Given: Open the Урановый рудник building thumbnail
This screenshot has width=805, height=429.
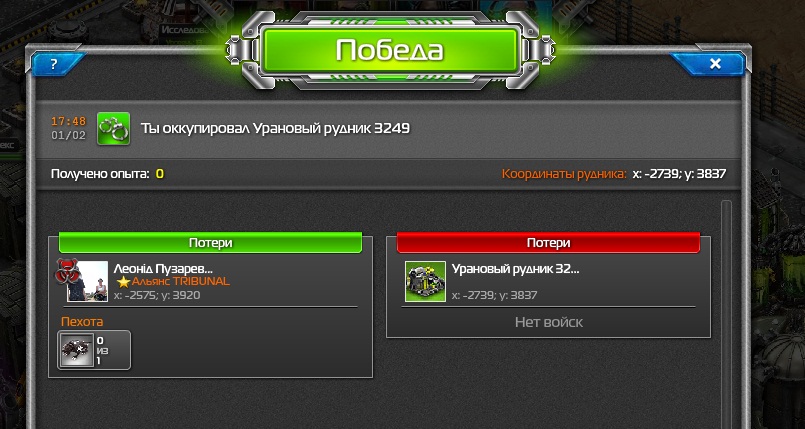Looking at the screenshot, I should pyautogui.click(x=425, y=281).
